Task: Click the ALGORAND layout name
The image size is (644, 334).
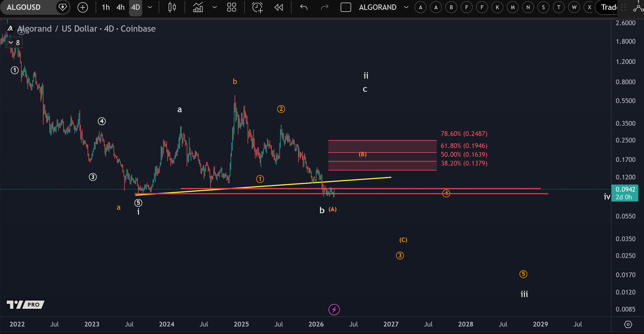Action: click(378, 7)
